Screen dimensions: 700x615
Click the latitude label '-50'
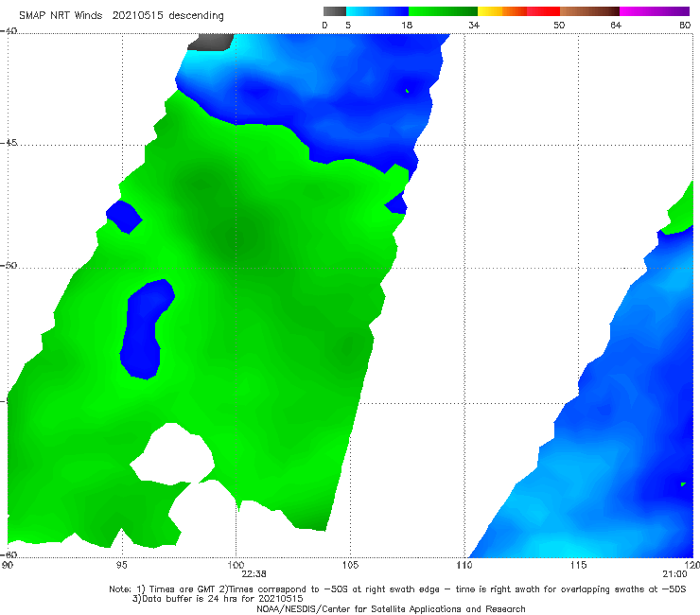[x=9, y=265]
